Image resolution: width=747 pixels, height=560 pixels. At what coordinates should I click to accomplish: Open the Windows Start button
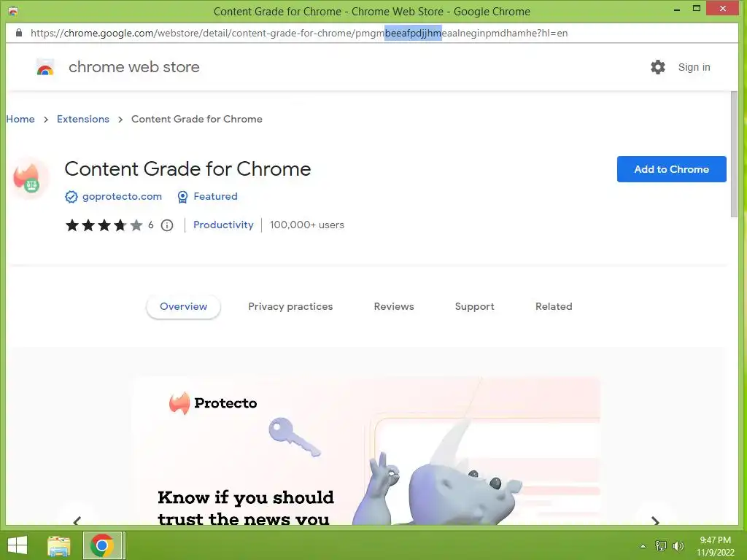point(18,545)
